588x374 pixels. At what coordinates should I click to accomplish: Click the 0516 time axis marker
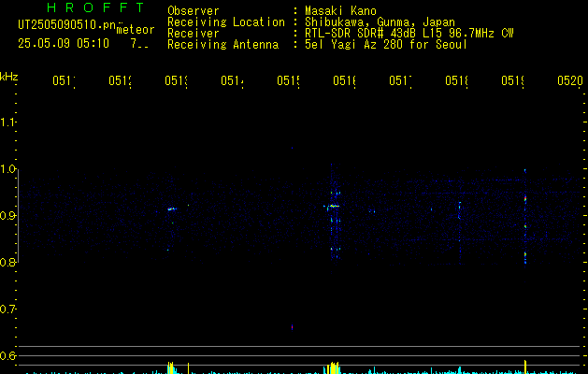(344, 80)
